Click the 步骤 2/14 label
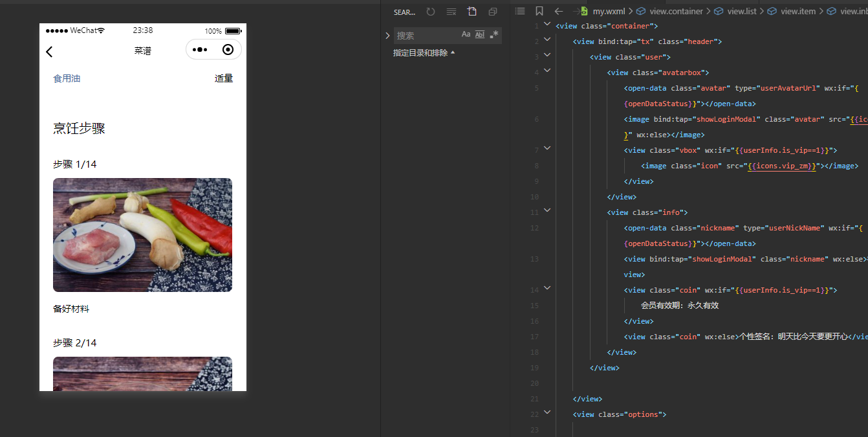 pos(74,342)
